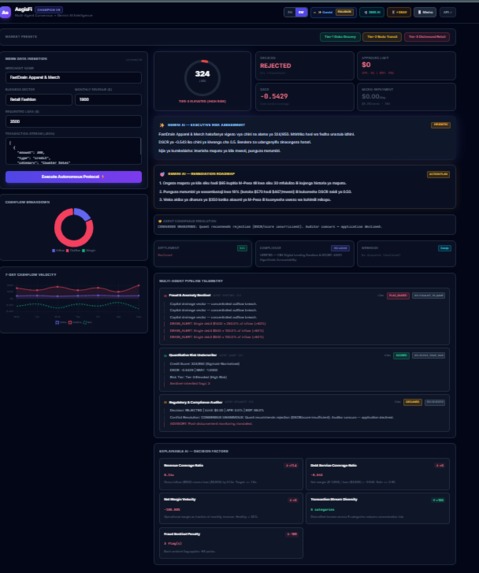The image size is (479, 573).
Task: Click the -0.5429 DSCR value
Action: 274,96
